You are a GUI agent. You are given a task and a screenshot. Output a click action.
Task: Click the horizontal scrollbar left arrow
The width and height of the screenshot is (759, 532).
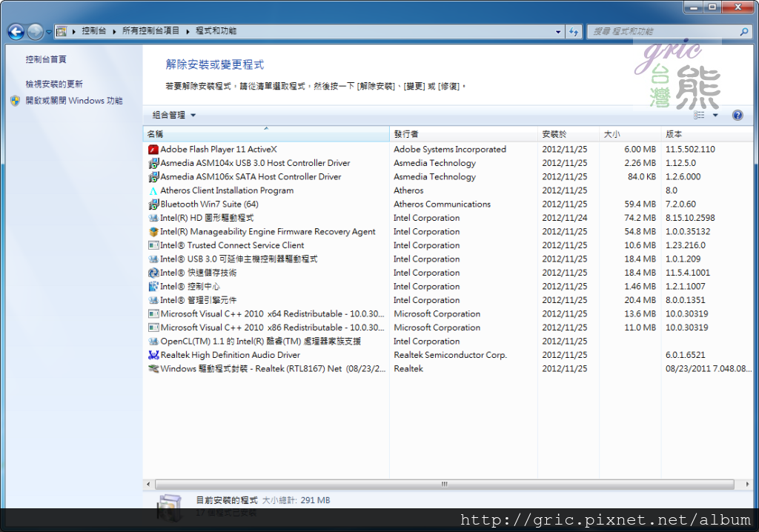tap(148, 484)
